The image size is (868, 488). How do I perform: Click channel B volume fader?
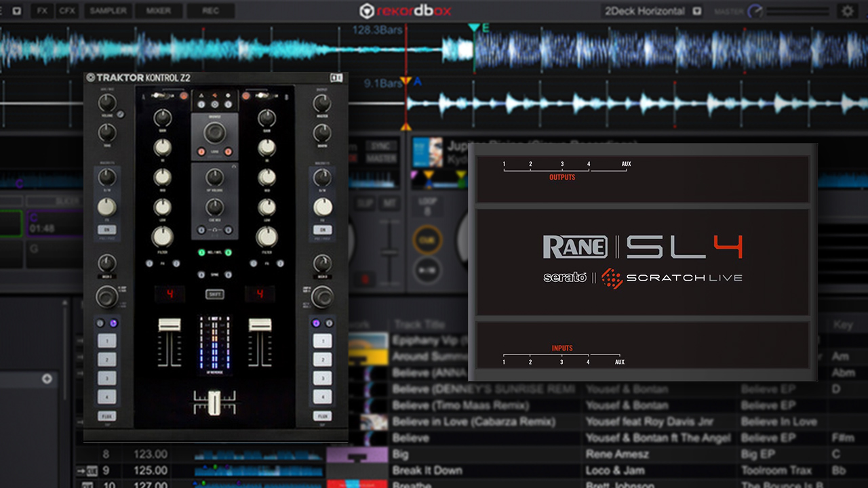pyautogui.click(x=260, y=325)
